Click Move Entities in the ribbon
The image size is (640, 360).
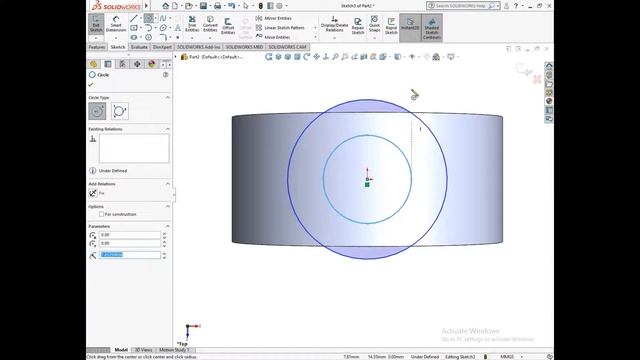pos(273,37)
